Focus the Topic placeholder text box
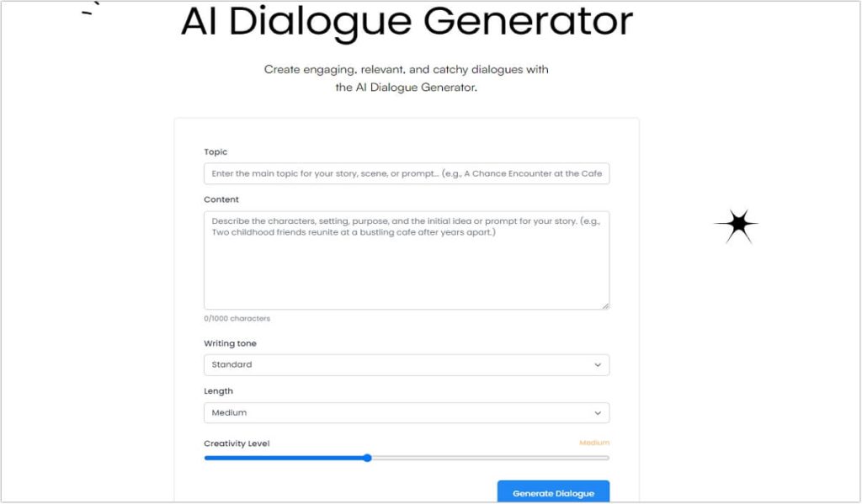This screenshot has width=862, height=504. pos(407,173)
